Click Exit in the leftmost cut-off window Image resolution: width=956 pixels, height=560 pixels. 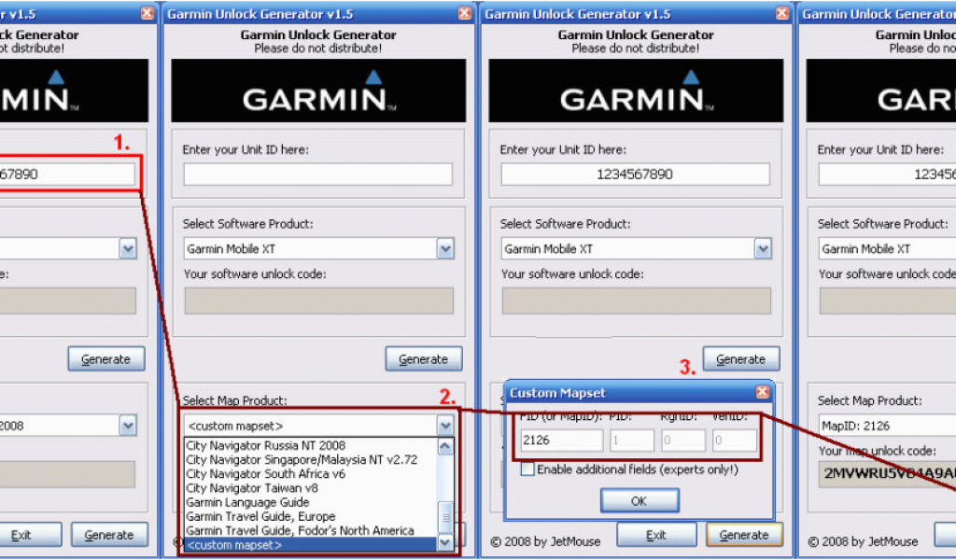(29, 535)
